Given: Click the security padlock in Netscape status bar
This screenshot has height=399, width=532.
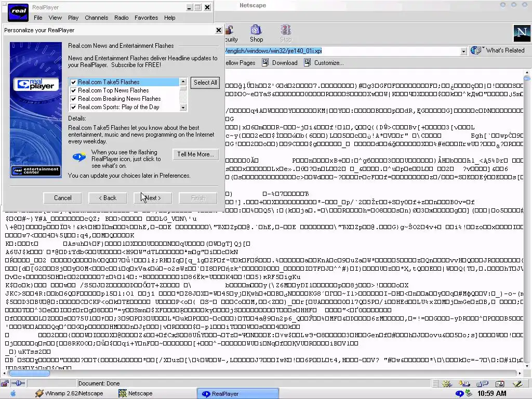Looking at the screenshot, I should 5,383.
